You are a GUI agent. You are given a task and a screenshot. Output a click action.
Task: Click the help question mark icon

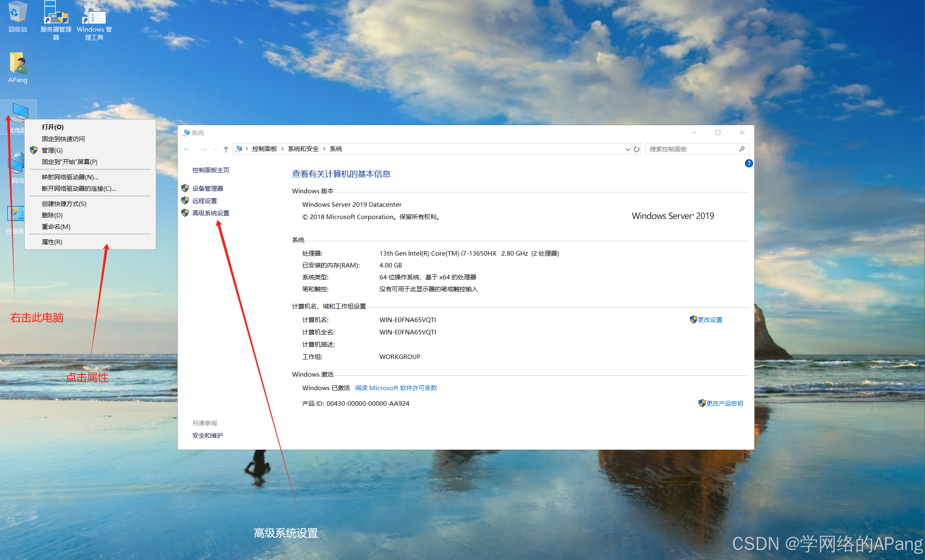coord(749,163)
